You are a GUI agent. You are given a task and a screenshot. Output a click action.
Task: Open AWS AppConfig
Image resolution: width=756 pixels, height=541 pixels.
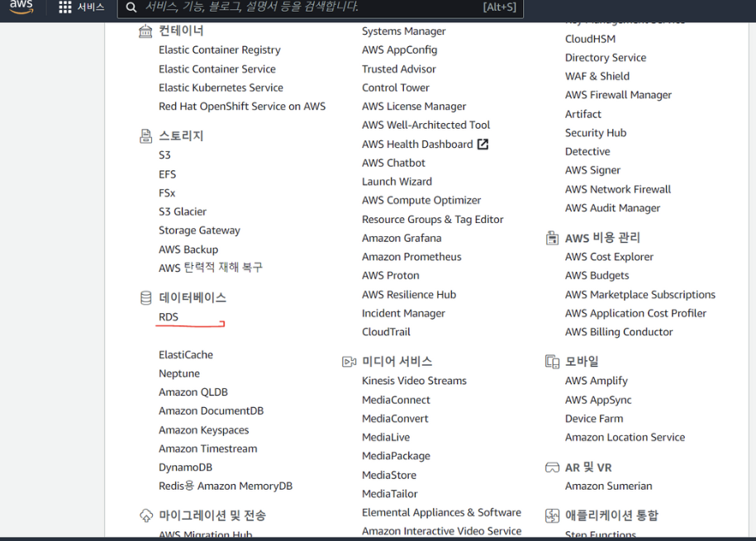(399, 50)
